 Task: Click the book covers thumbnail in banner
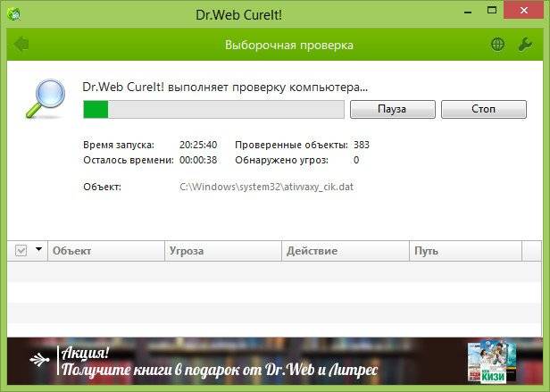492,362
